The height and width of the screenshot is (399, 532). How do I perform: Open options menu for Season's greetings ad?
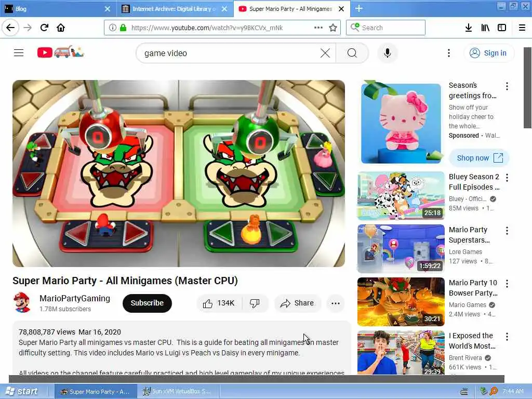[507, 86]
